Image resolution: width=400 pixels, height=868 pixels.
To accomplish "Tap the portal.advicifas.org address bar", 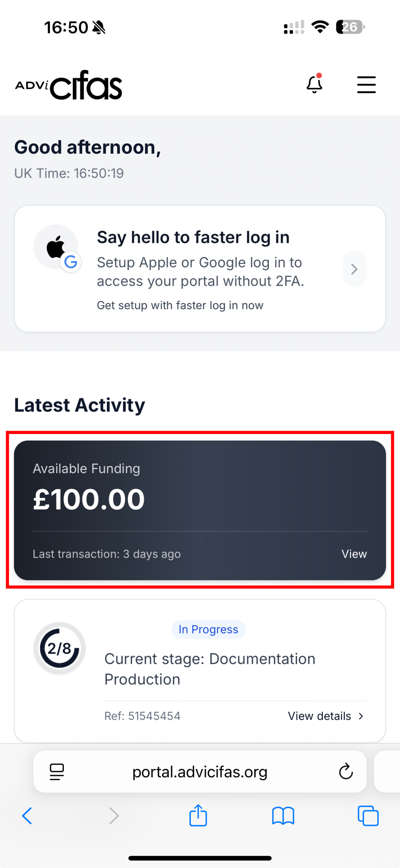I will (x=200, y=772).
